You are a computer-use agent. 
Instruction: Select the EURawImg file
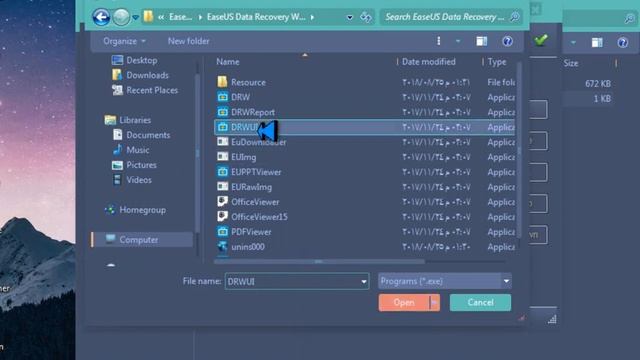(251, 187)
